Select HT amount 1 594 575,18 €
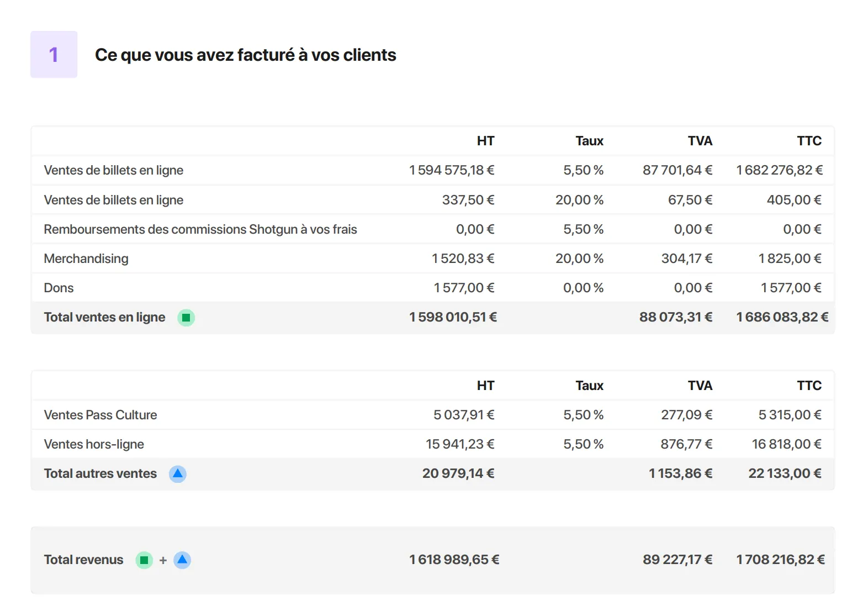The image size is (868, 611). coord(452,170)
